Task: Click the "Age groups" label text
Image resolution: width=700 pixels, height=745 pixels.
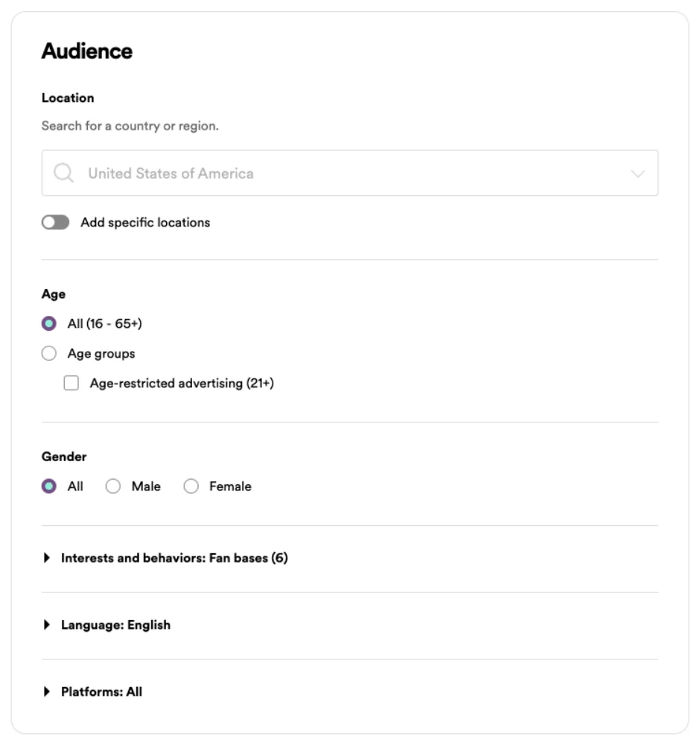Action: pos(101,353)
